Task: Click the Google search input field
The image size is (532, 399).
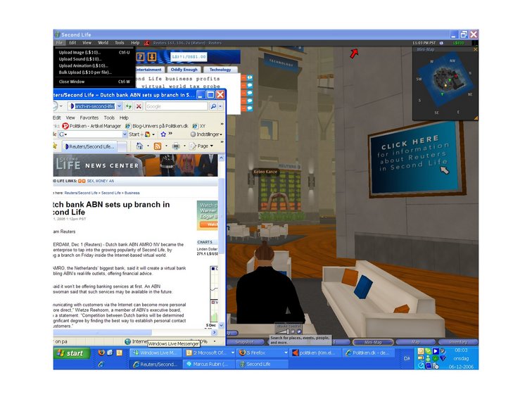Action: 177,106
